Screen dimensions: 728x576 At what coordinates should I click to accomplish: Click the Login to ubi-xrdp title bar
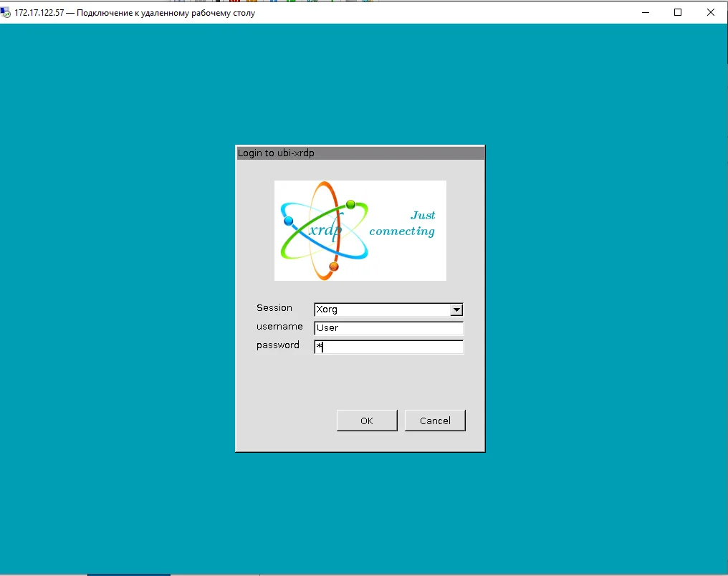(x=360, y=153)
